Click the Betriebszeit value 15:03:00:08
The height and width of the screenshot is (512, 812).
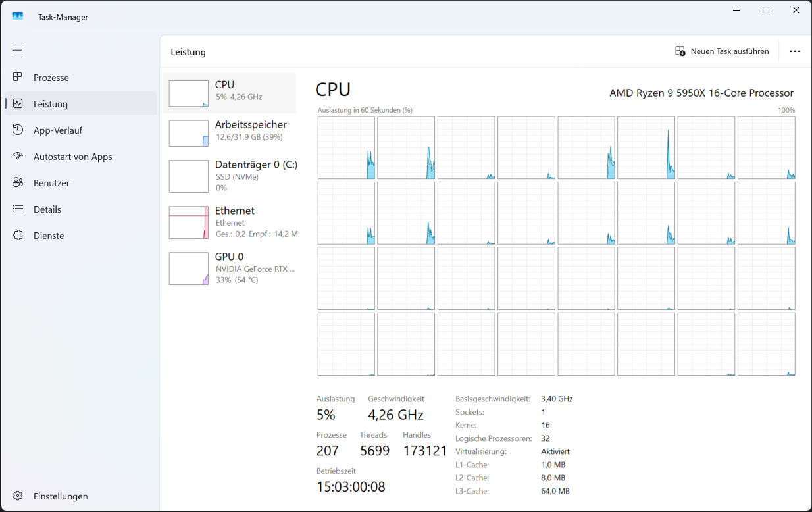[x=351, y=487]
